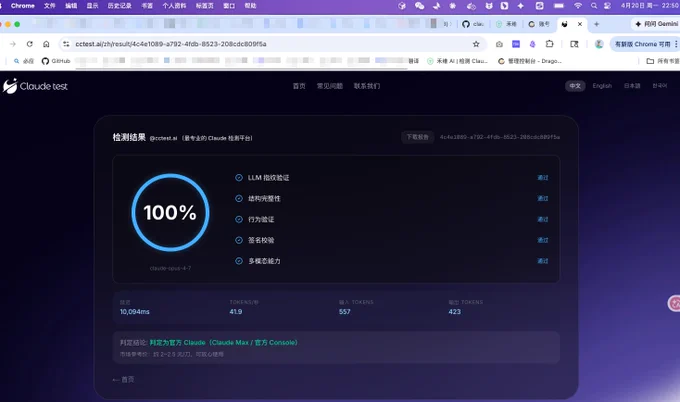Screen dimensions: 680x402
Task: Switch language to 中文
Action: [575, 86]
